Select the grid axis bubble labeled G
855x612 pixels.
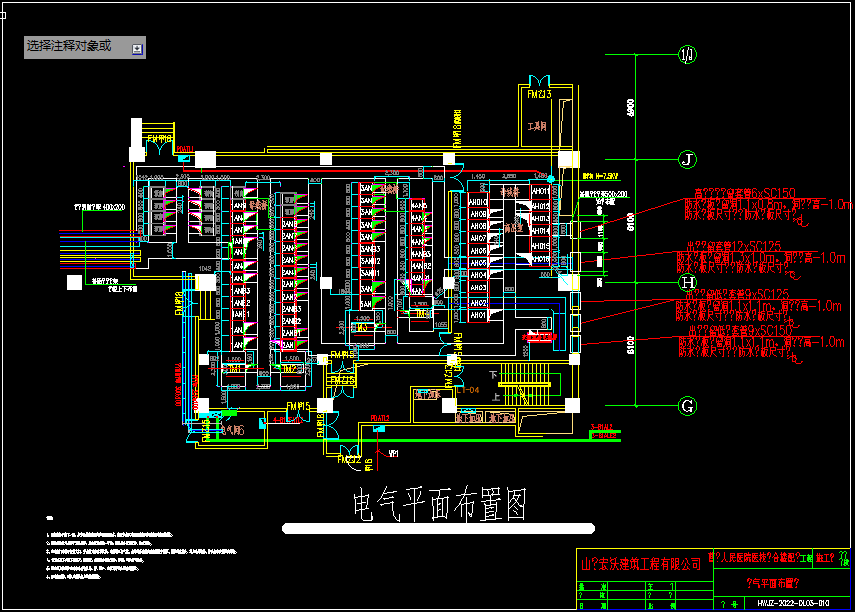coord(687,405)
